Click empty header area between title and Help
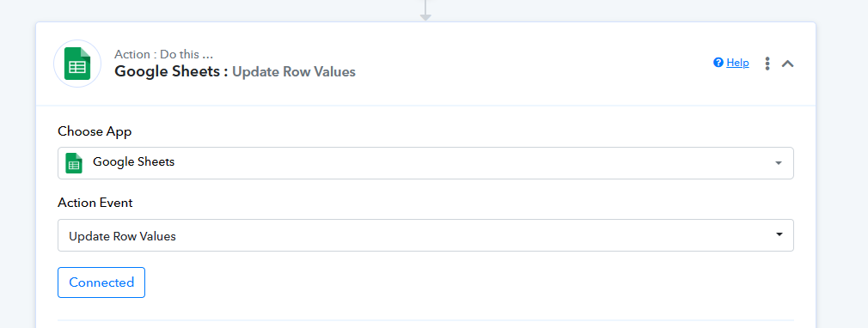Screen dimensions: 868x328 click(531, 64)
